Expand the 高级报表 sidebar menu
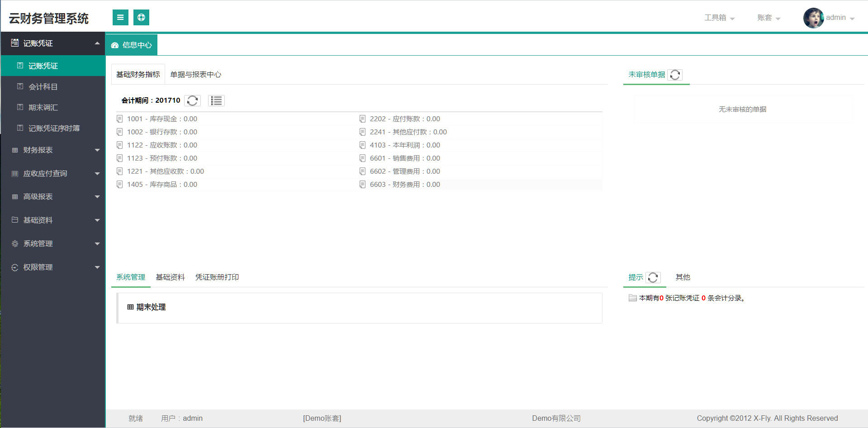The image size is (868, 428). (x=53, y=197)
